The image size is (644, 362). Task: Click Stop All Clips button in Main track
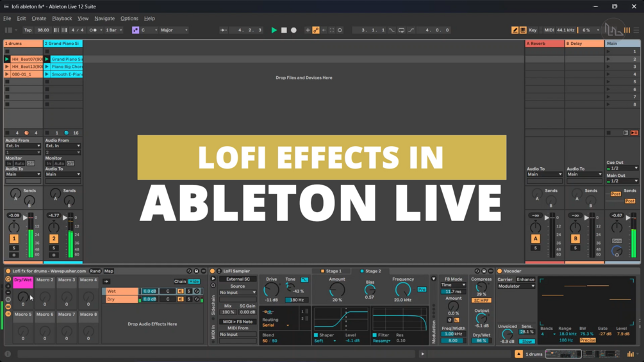click(x=609, y=133)
